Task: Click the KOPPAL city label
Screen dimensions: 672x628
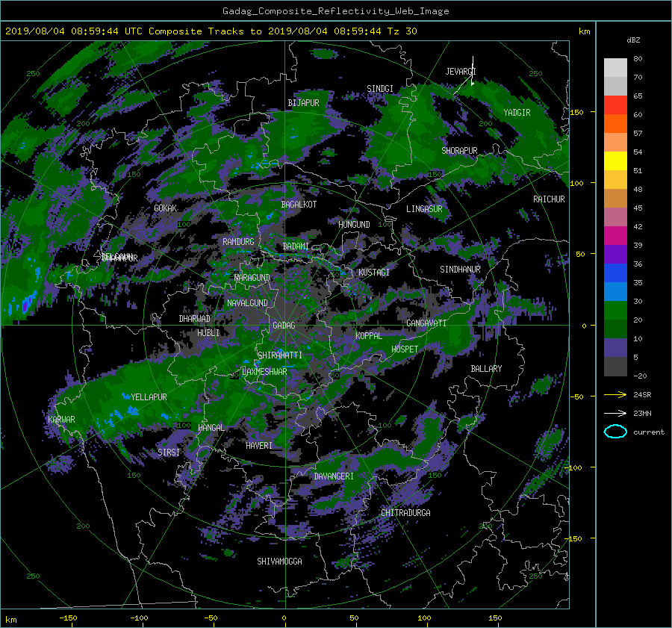Action: point(369,335)
